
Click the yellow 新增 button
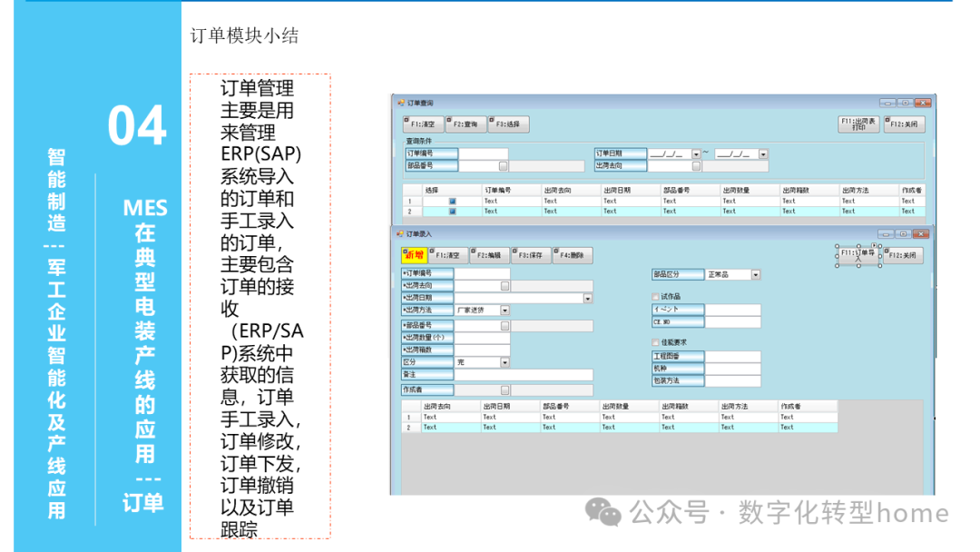pos(415,256)
